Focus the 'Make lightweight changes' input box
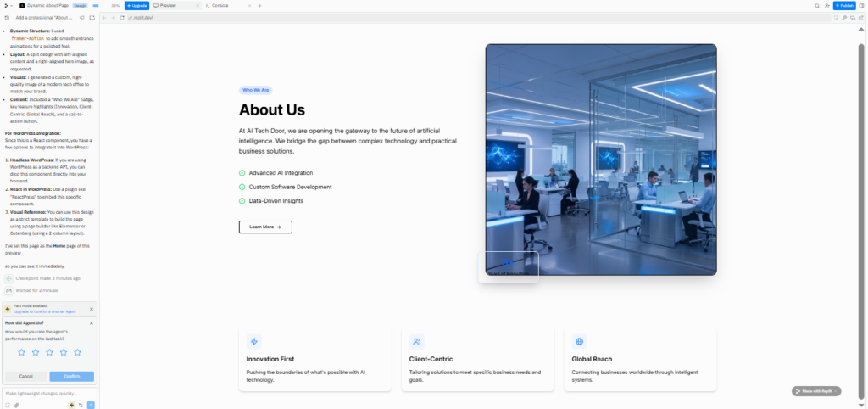The image size is (868, 409). [49, 393]
